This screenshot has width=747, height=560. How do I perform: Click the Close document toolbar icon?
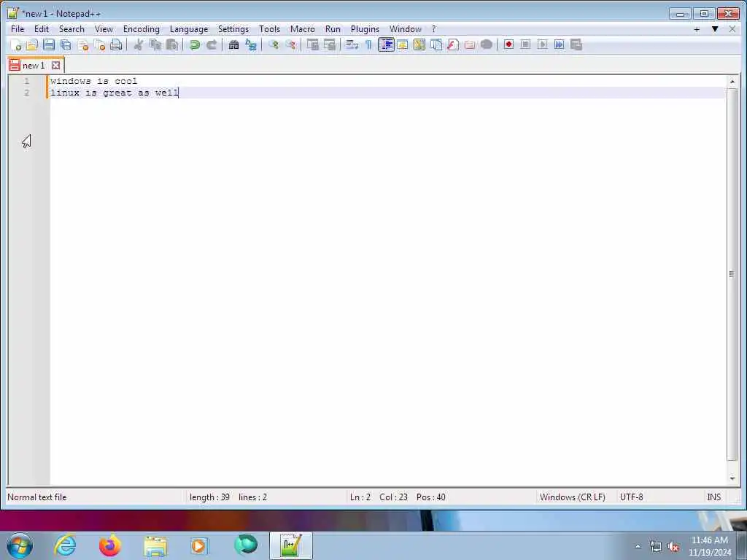pyautogui.click(x=83, y=45)
